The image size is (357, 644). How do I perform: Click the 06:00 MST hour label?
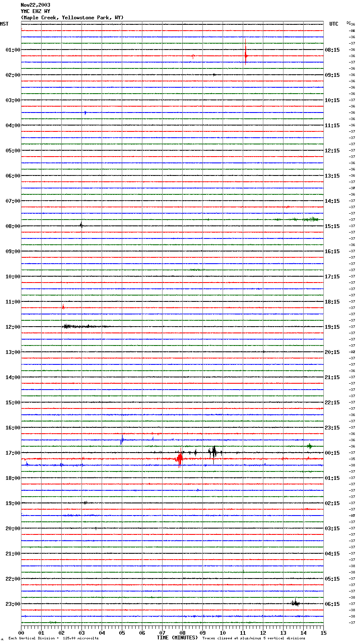pyautogui.click(x=13, y=176)
